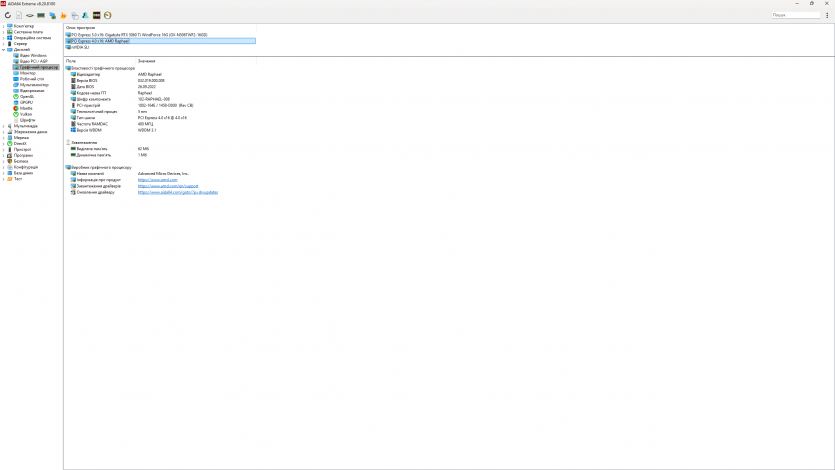835x470 pixels.
Task: Expand the Комп'ютер tree node
Action: pos(4,26)
